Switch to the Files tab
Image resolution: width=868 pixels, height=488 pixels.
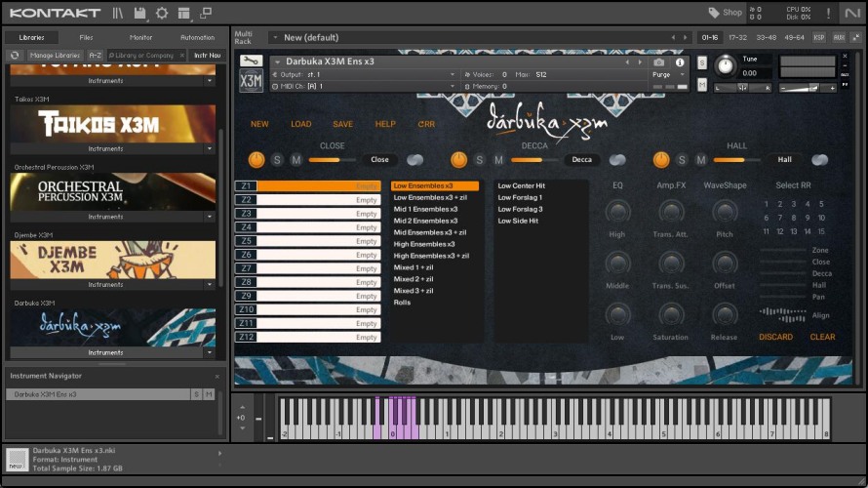87,37
